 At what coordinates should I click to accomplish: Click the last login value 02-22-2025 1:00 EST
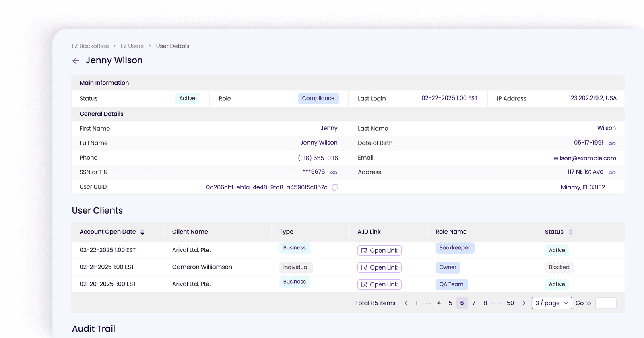(x=450, y=98)
